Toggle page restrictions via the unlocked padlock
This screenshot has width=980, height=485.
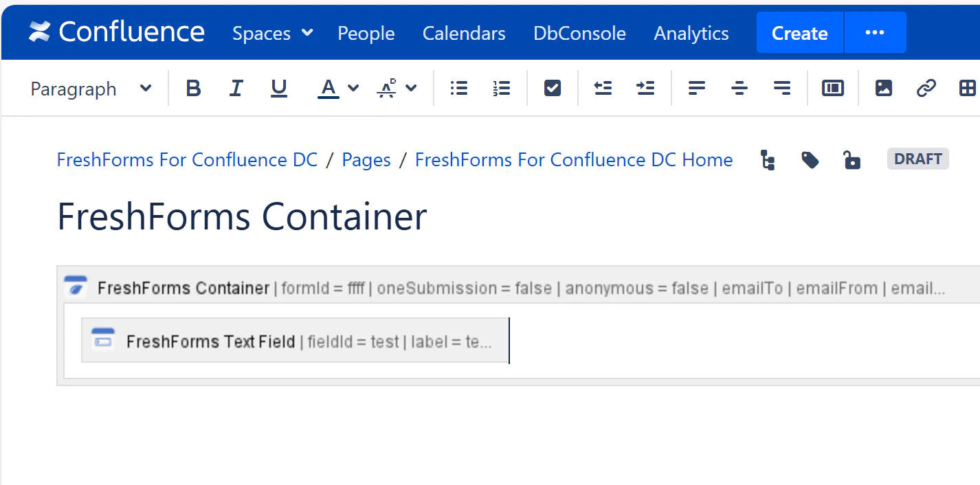click(852, 160)
